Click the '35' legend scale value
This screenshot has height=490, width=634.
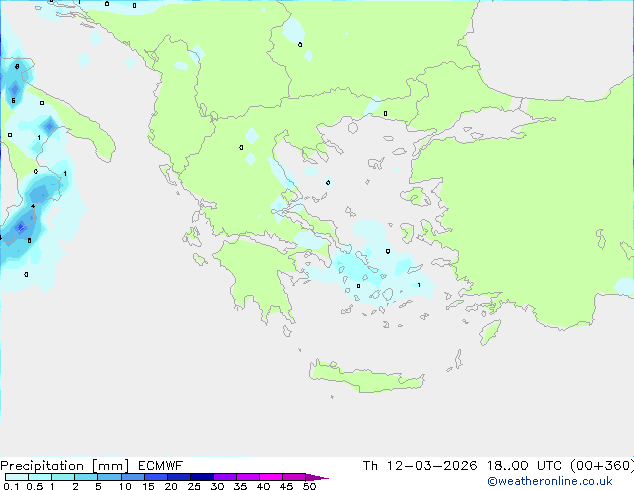click(x=240, y=486)
